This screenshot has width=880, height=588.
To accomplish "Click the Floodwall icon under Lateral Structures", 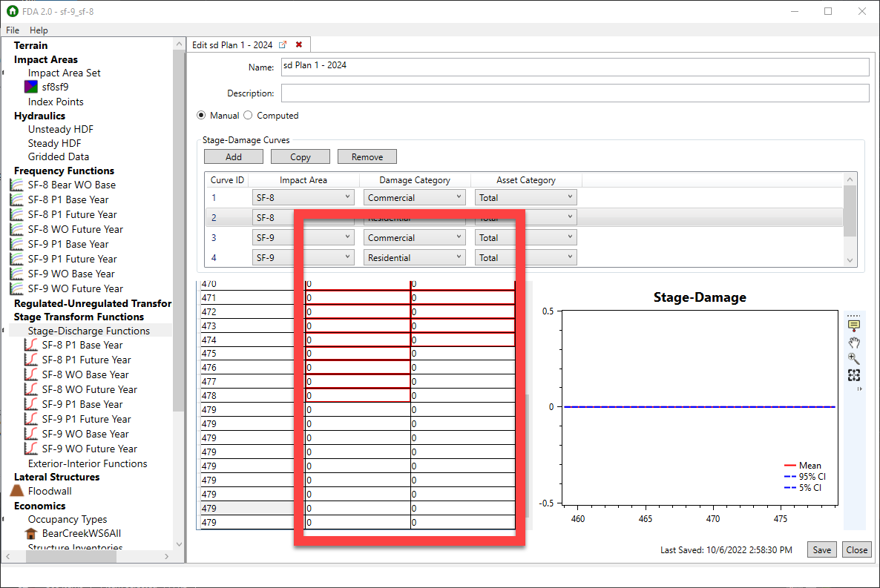I will (18, 491).
